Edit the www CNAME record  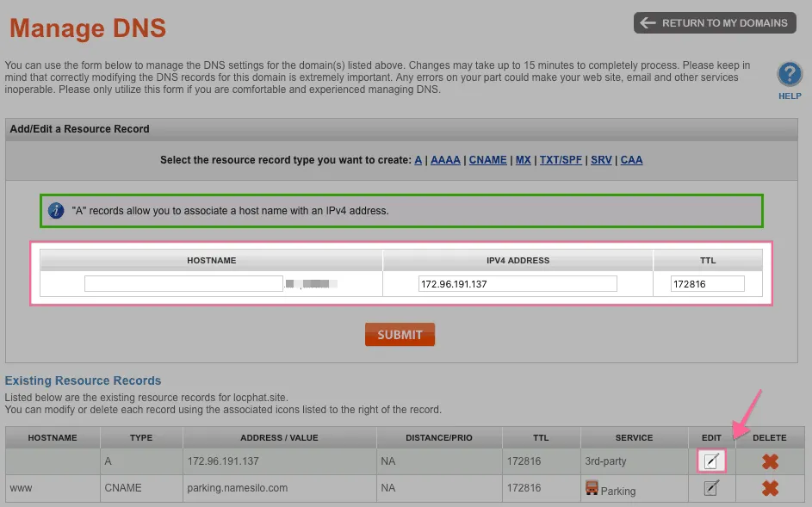711,487
